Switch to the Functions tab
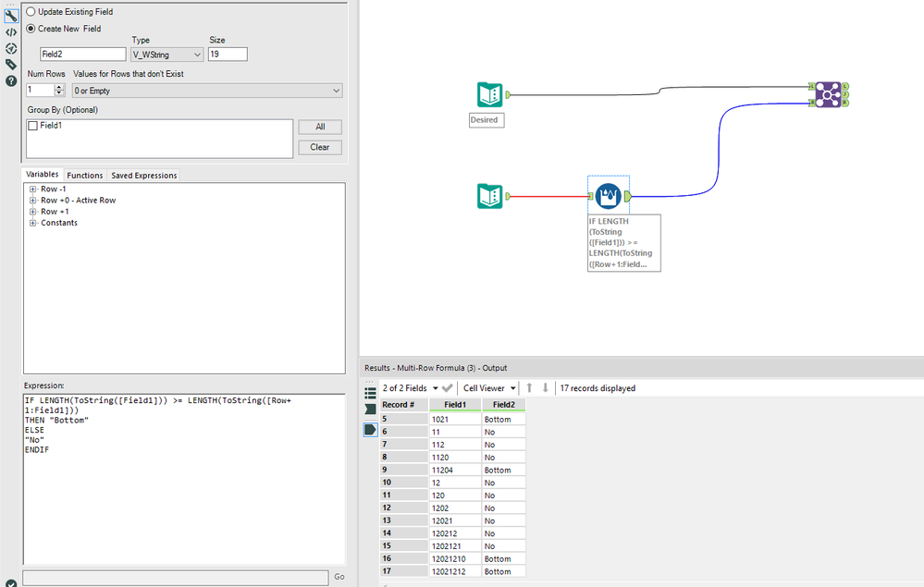 (x=85, y=175)
